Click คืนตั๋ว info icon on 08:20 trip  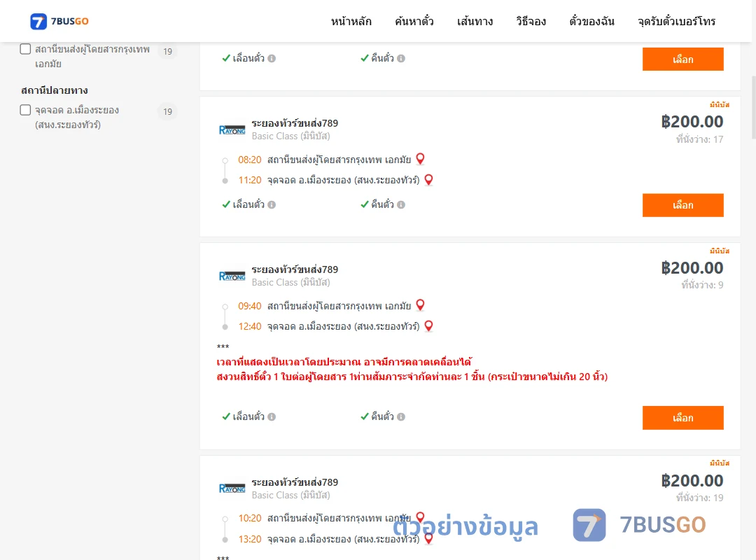click(x=401, y=204)
